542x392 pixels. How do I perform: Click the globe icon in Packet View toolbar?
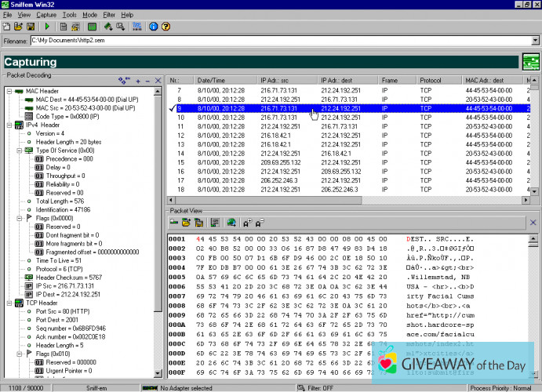point(231,223)
